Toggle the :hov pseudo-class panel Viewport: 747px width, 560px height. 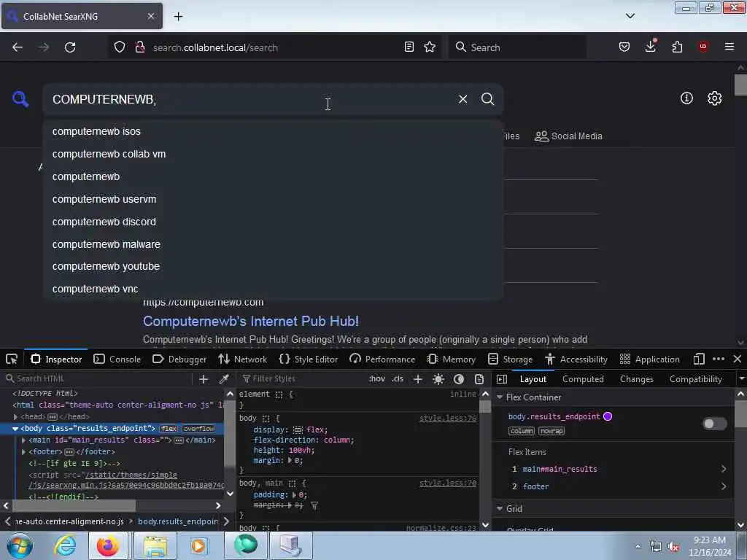(377, 379)
